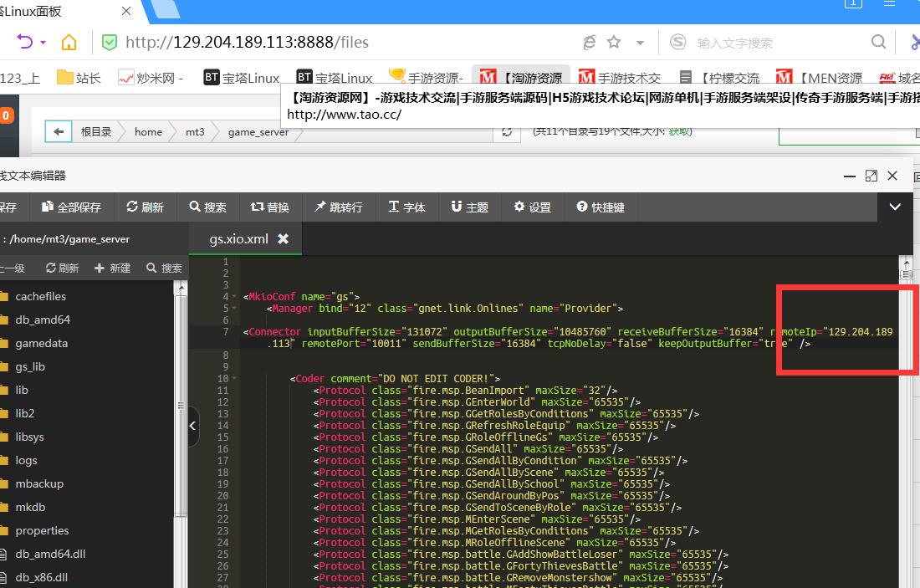This screenshot has height=588, width=920.
Task: Collapse the file sidebar with arrow handle
Action: [193, 427]
